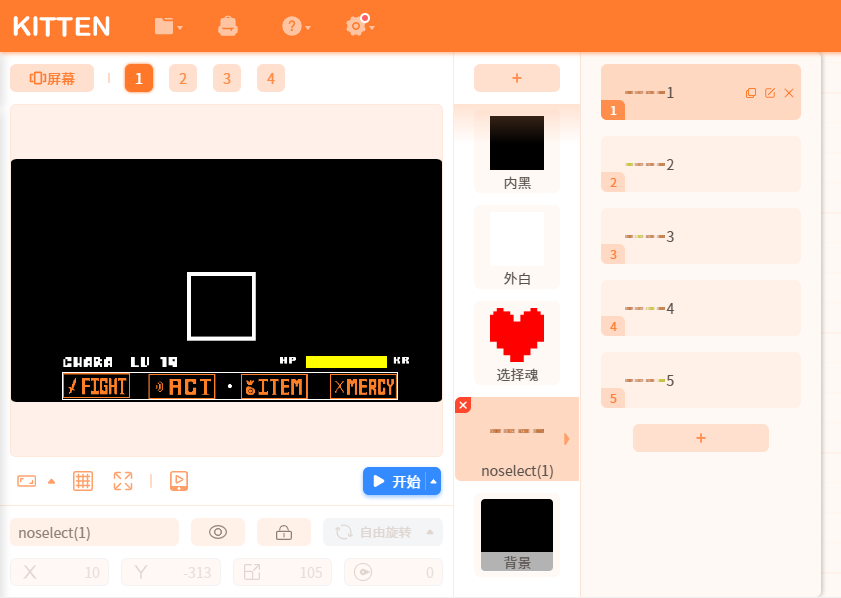Expand aspect ratio options triangle arrow
This screenshot has height=598, width=841.
coord(51,481)
